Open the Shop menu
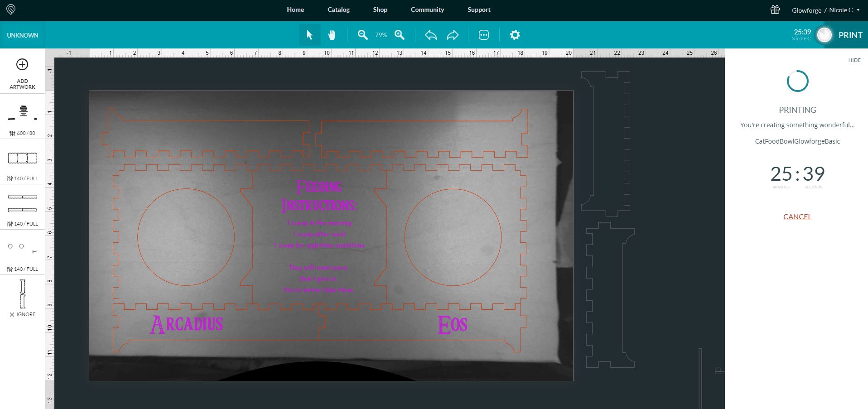 click(380, 10)
